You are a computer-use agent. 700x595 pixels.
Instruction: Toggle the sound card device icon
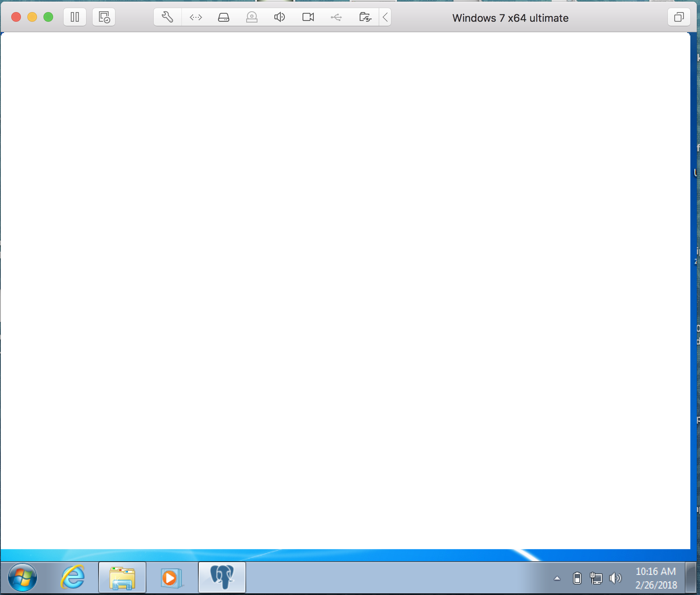coord(280,17)
